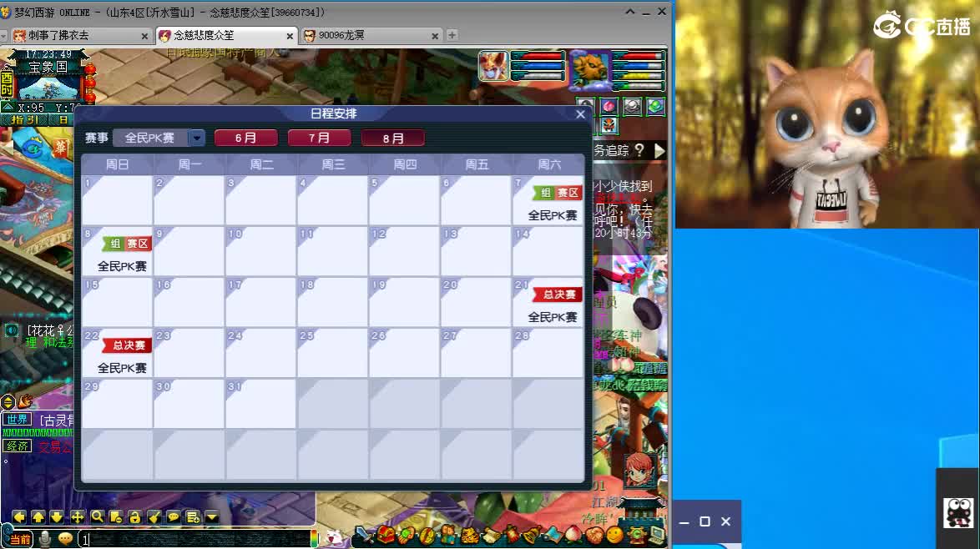Click the 组赛区 tag on day 8
Image resolution: width=980 pixels, height=549 pixels.
127,244
